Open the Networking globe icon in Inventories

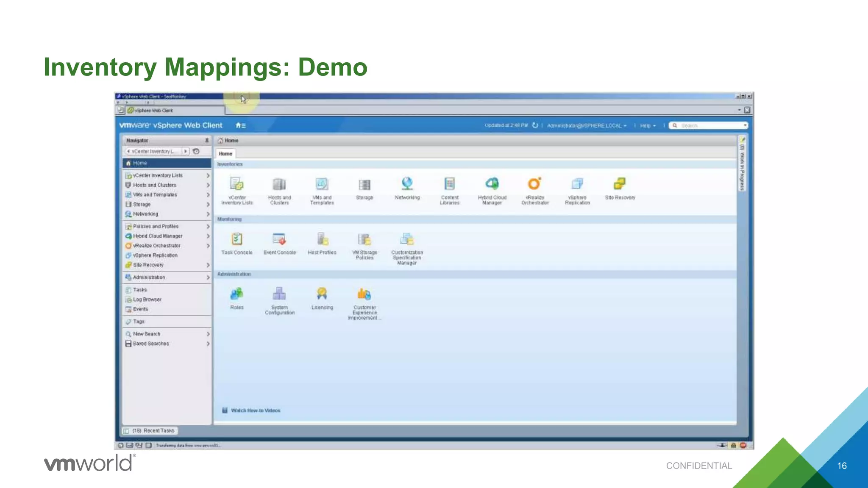coord(407,184)
